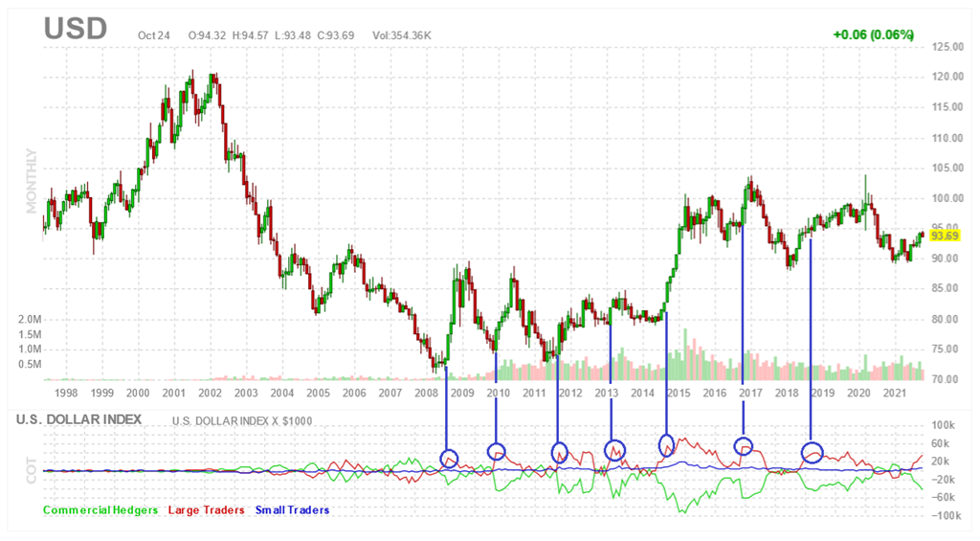980x541 pixels.
Task: Click the -100k label on COT axis
Action: click(947, 515)
